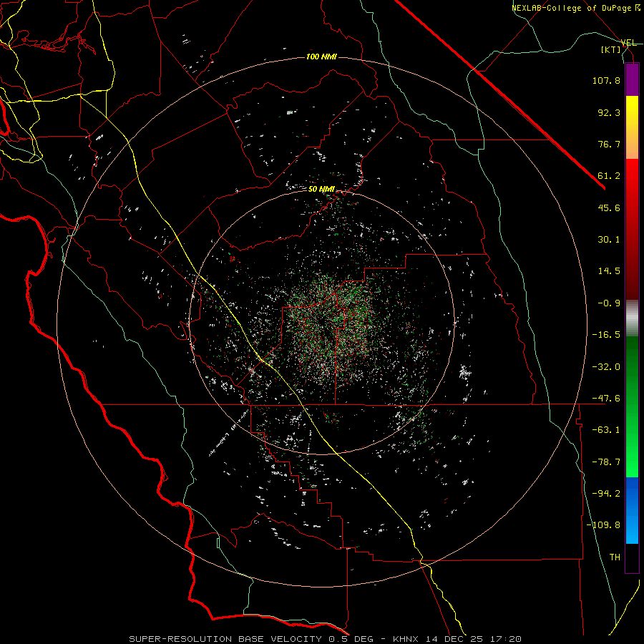The width and height of the screenshot is (644, 644).
Task: Click the -32.0 velocity scale value
Action: [x=606, y=367]
